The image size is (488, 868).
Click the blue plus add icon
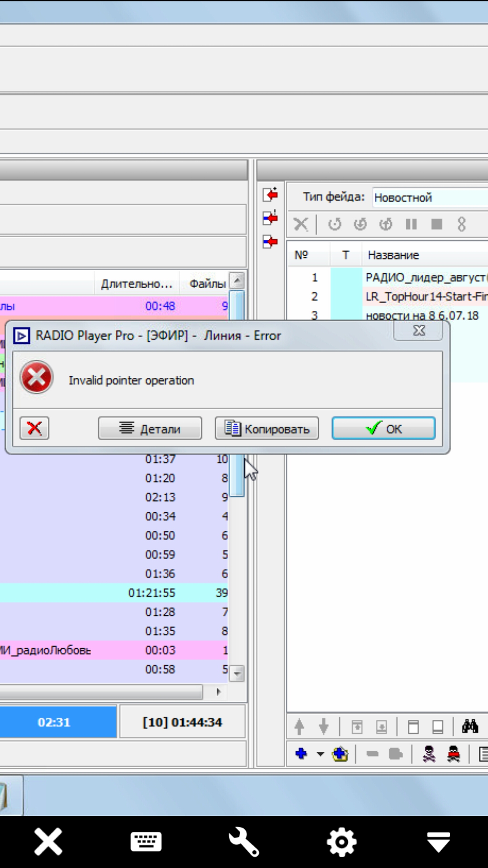[301, 754]
